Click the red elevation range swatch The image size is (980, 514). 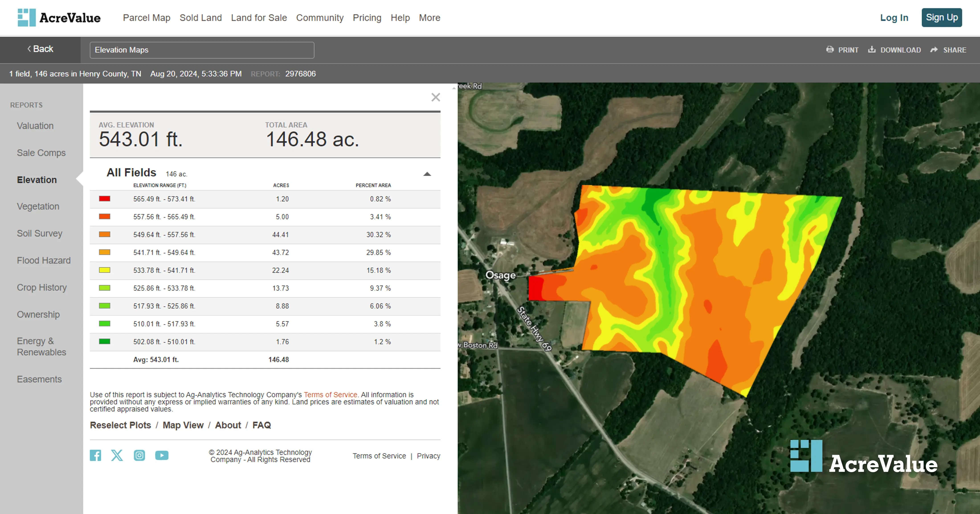click(x=104, y=198)
